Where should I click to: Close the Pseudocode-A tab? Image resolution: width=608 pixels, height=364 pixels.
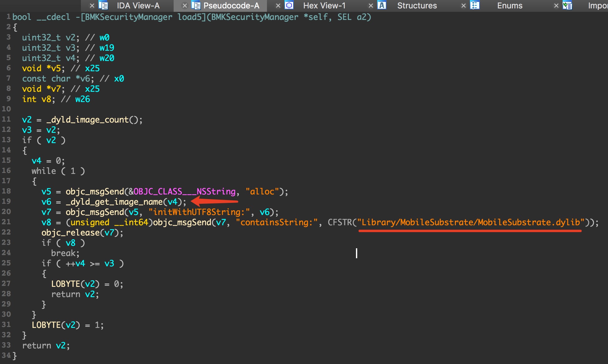coord(185,6)
